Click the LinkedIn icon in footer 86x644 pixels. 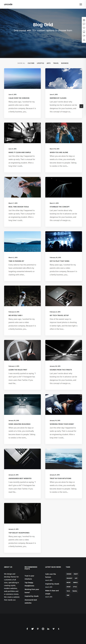coord(48,629)
